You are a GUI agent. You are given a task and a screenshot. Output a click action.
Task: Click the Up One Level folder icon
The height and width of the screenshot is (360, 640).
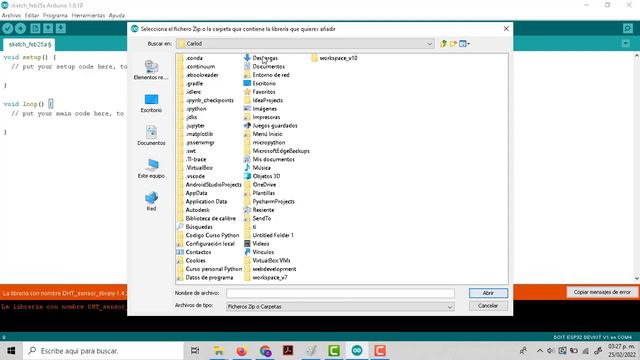coord(443,43)
